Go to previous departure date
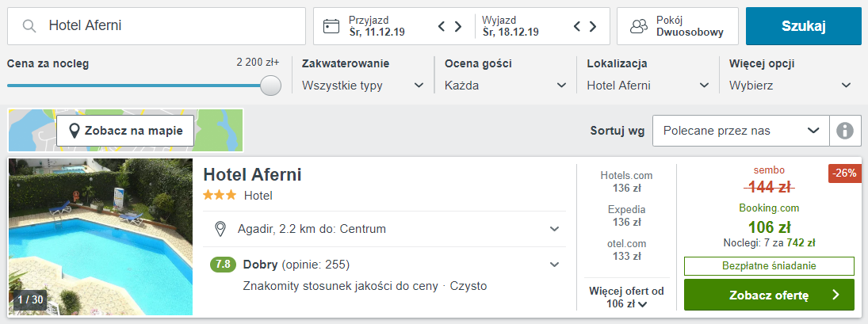The height and width of the screenshot is (324, 868). [578, 26]
